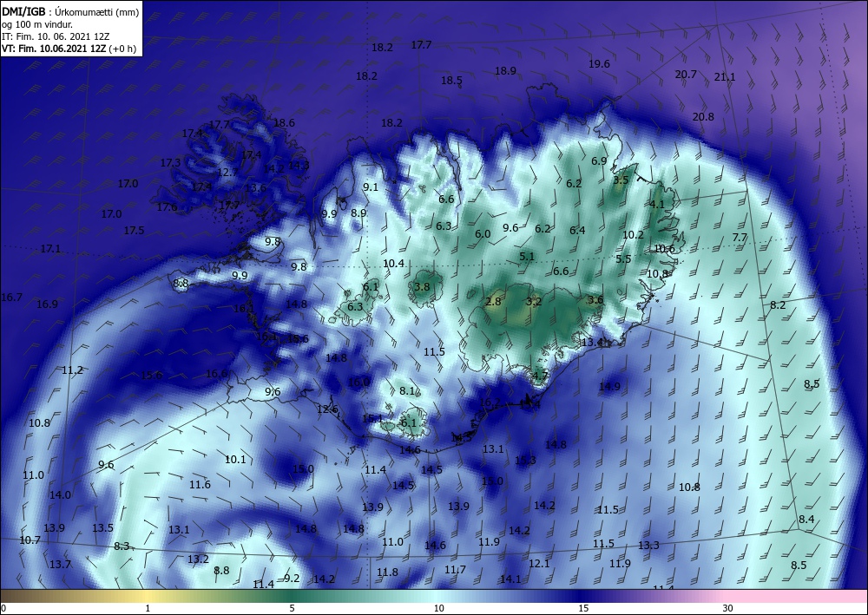Click the '15' label on the color scale

point(583,609)
